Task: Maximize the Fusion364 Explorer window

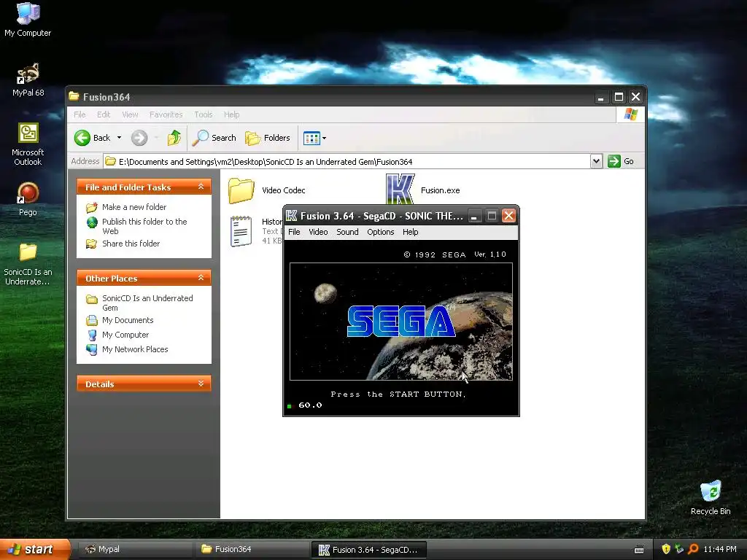Action: [619, 97]
